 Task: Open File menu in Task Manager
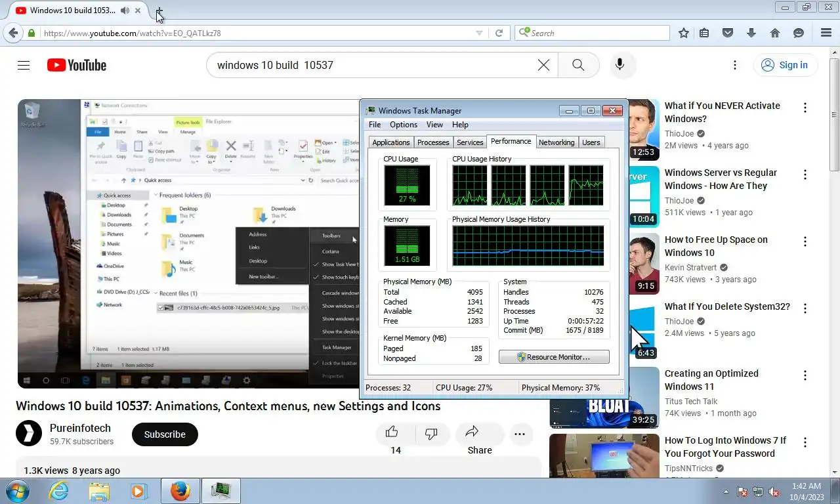tap(375, 125)
